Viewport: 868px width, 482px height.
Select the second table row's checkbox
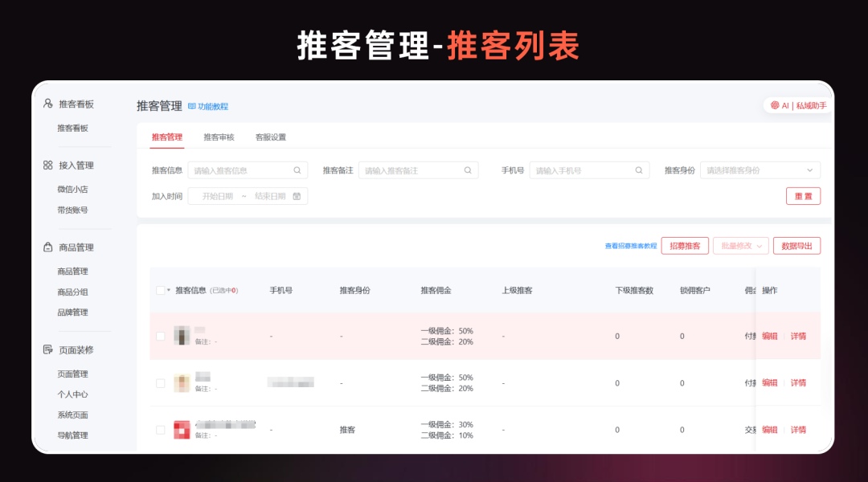(x=160, y=382)
